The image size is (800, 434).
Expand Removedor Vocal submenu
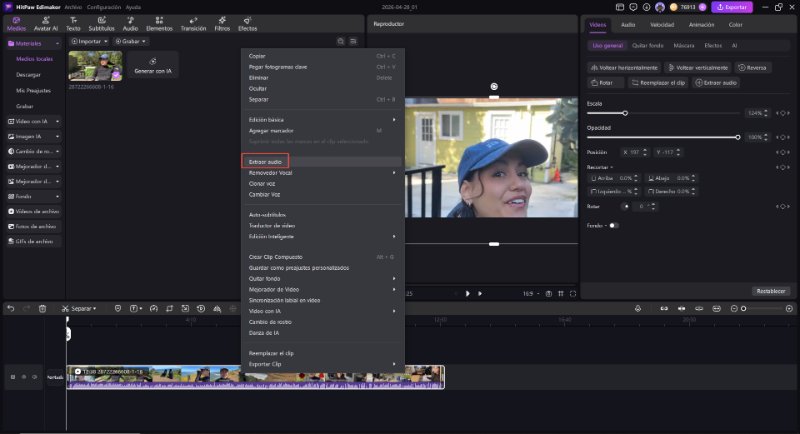point(322,173)
